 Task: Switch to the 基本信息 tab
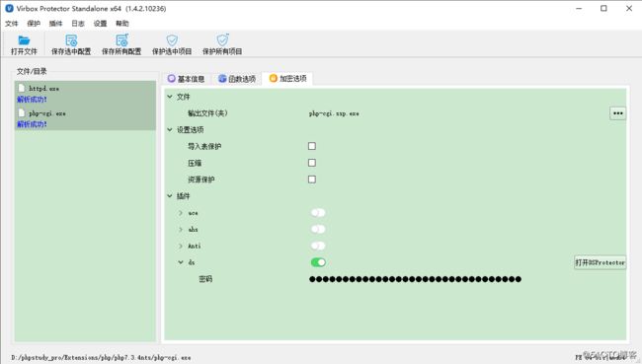coord(187,79)
